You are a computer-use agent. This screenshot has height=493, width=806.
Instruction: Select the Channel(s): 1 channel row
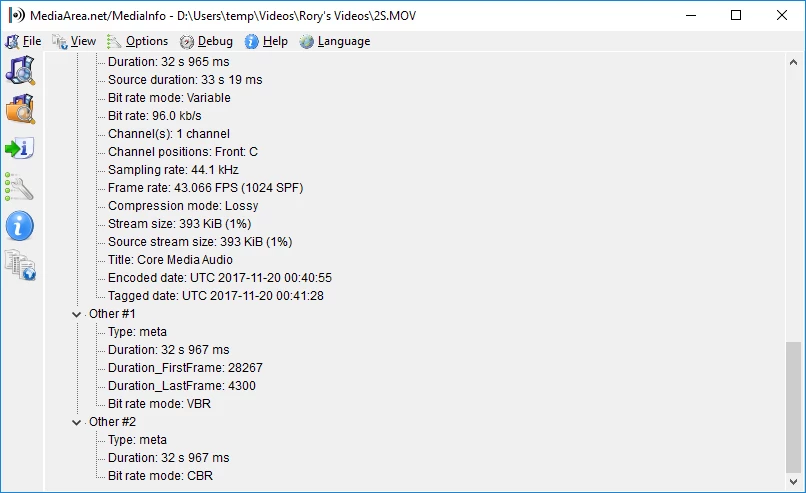click(x=169, y=134)
